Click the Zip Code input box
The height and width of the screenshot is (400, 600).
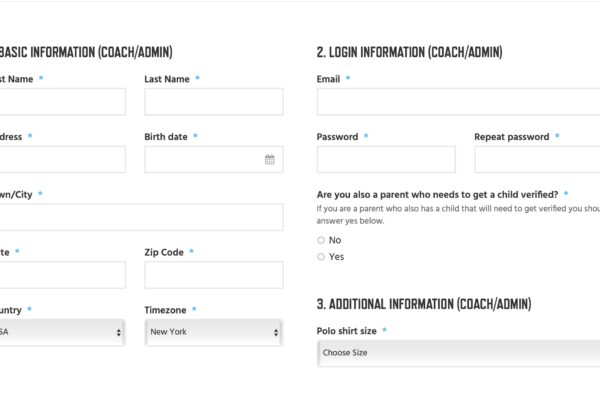click(x=214, y=275)
